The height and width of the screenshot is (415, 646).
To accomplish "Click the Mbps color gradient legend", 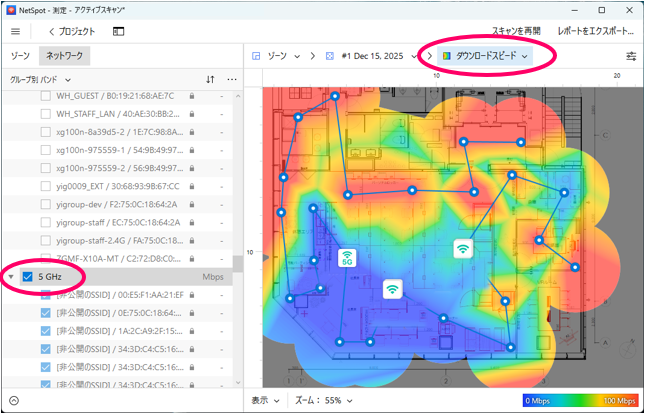I will coord(580,400).
